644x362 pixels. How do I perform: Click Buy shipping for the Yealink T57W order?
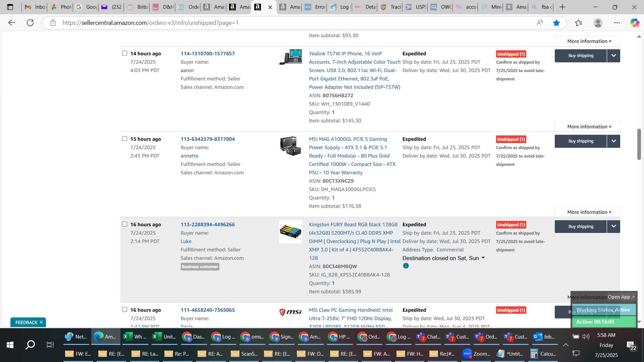[x=581, y=56]
